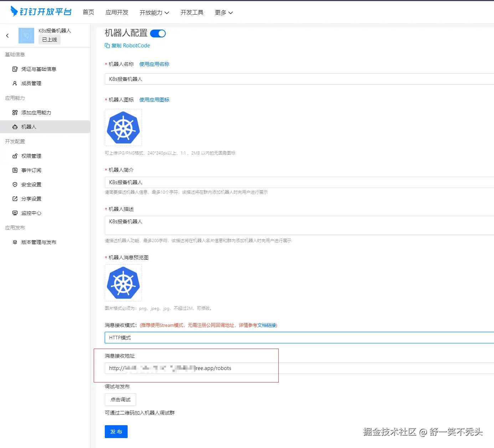This screenshot has width=494, height=448.
Task: Click the 机器人简介 input field
Action: point(299,182)
